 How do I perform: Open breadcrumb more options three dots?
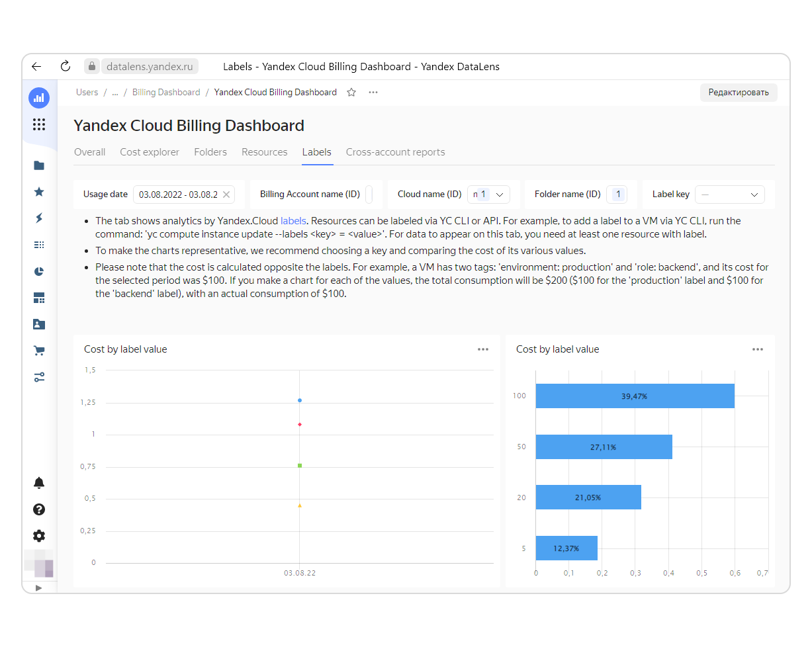(373, 93)
